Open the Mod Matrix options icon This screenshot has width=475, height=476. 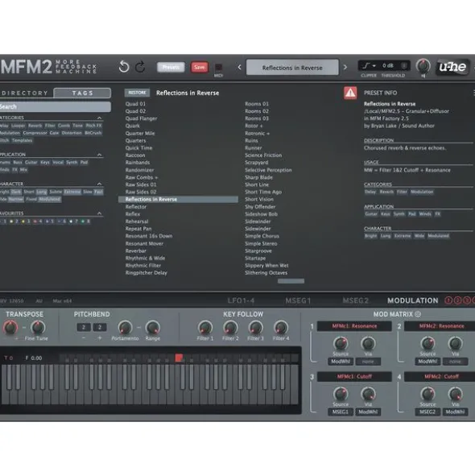418,314
